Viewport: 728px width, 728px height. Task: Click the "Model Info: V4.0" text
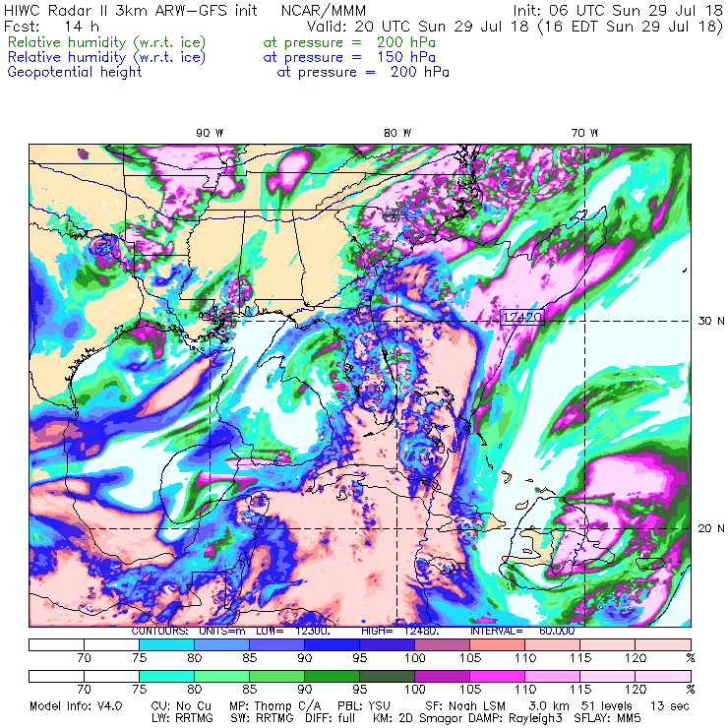(x=76, y=706)
